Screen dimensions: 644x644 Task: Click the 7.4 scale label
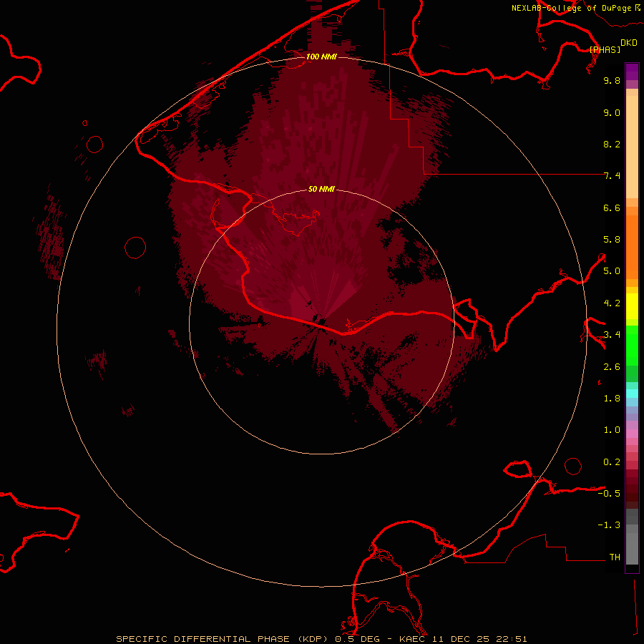pyautogui.click(x=612, y=176)
